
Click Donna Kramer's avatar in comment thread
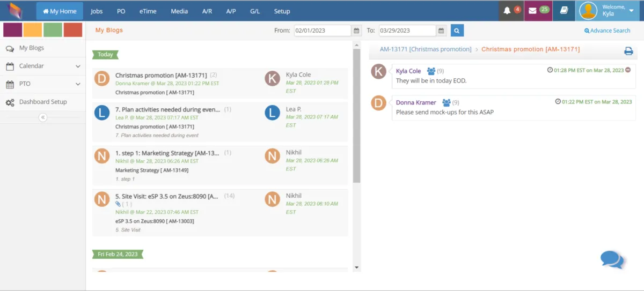point(379,103)
